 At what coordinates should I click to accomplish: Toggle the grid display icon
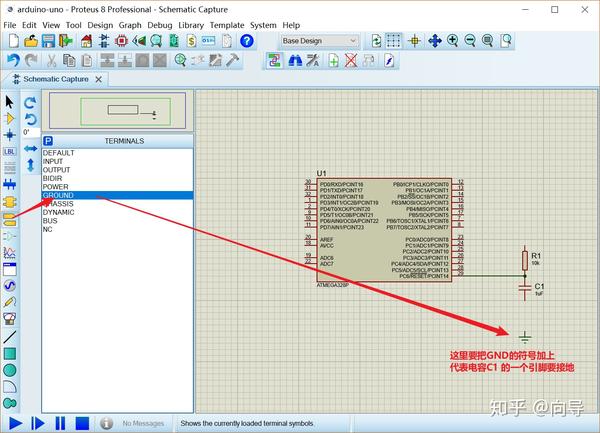pyautogui.click(x=394, y=41)
